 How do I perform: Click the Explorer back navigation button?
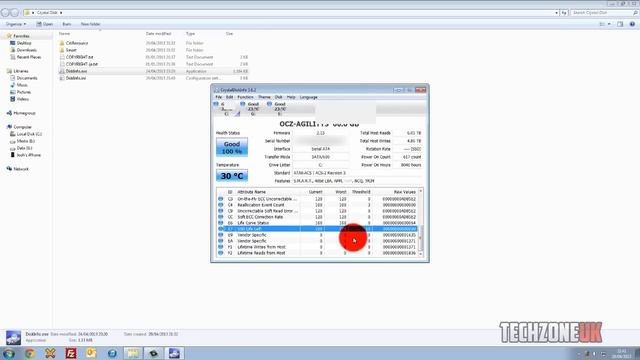click(5, 13)
